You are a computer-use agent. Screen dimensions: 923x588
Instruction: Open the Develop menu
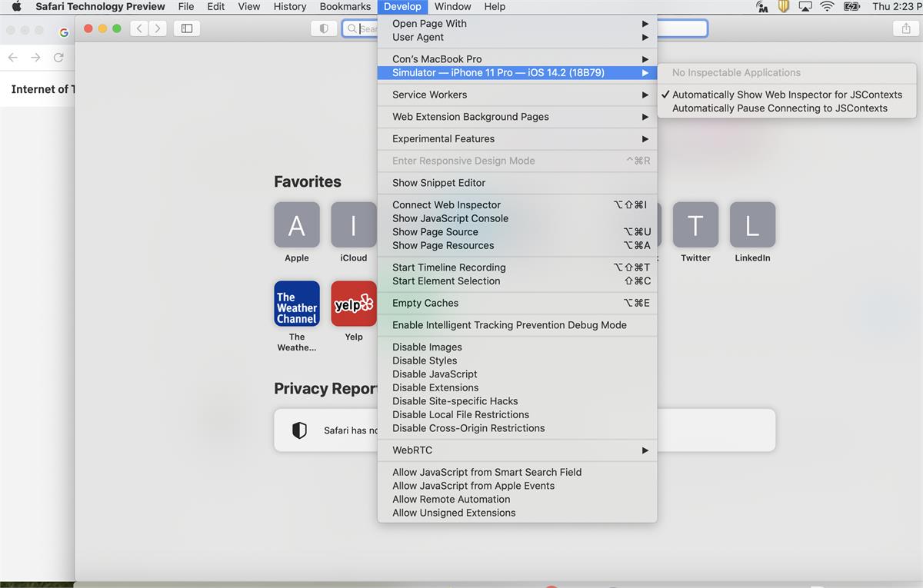(402, 6)
